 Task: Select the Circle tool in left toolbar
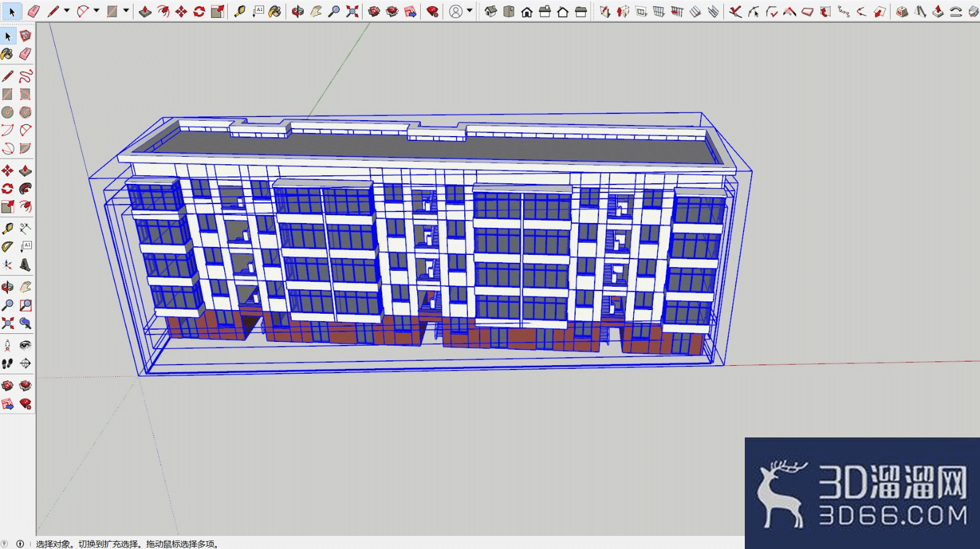pyautogui.click(x=7, y=112)
